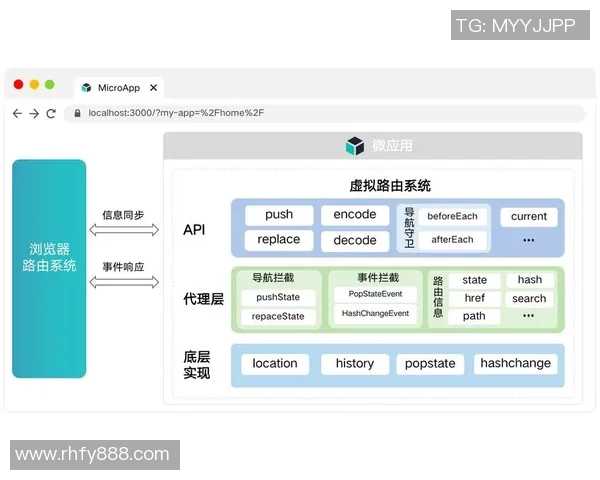Click the afterEach guard box
The width and height of the screenshot is (600, 480).
coord(452,240)
